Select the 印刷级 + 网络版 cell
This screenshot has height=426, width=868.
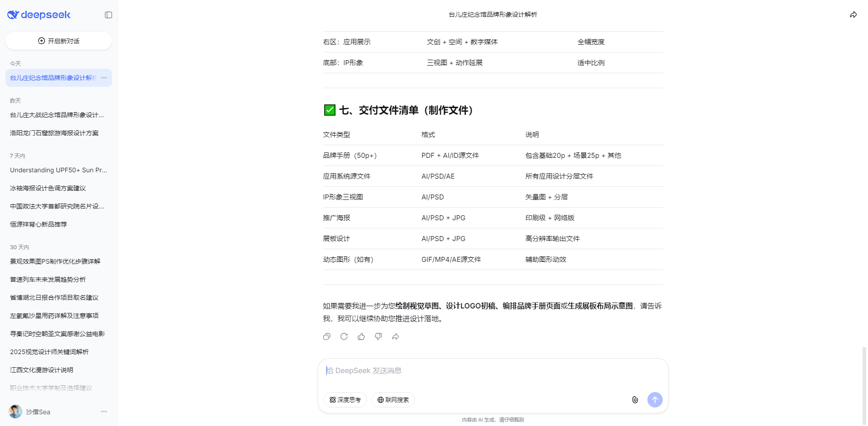550,218
